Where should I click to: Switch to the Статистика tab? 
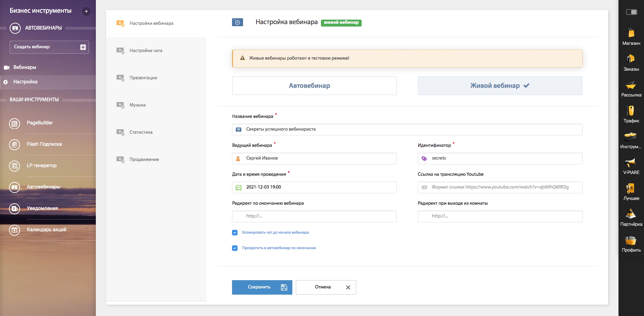click(x=157, y=132)
